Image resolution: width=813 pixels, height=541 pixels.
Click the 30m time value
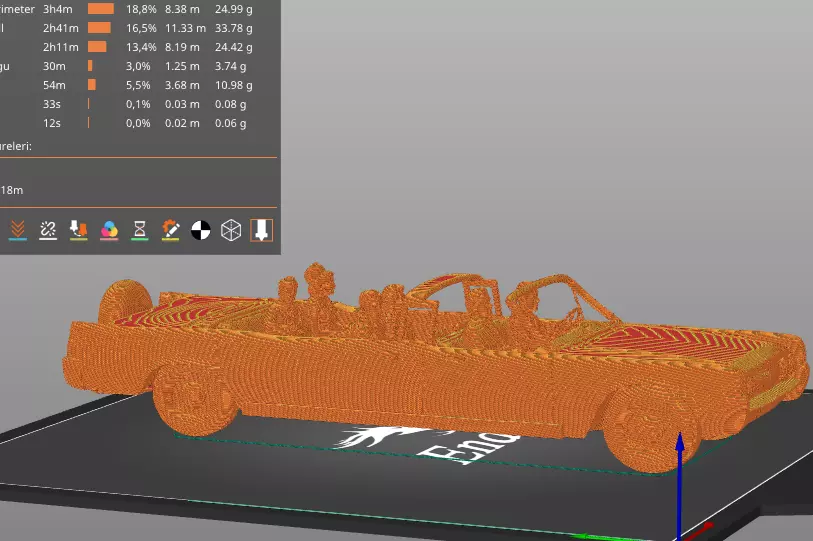pyautogui.click(x=54, y=66)
